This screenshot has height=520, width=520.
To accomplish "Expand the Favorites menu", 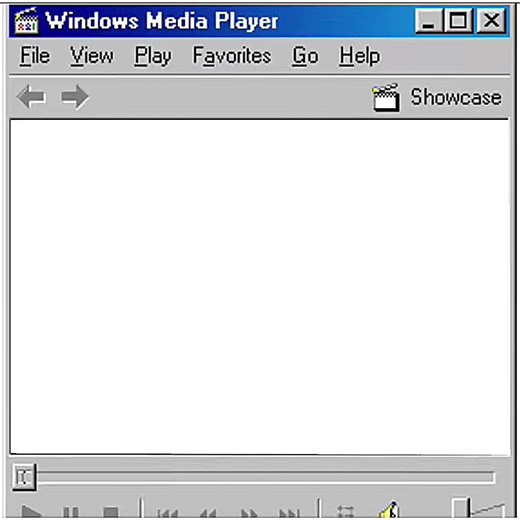I will point(232,56).
